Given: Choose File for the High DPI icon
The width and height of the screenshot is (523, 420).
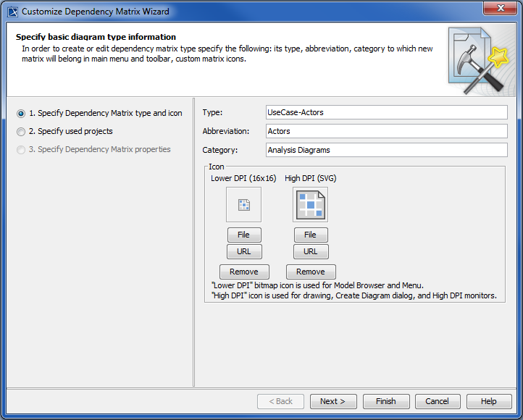Looking at the screenshot, I should 311,235.
